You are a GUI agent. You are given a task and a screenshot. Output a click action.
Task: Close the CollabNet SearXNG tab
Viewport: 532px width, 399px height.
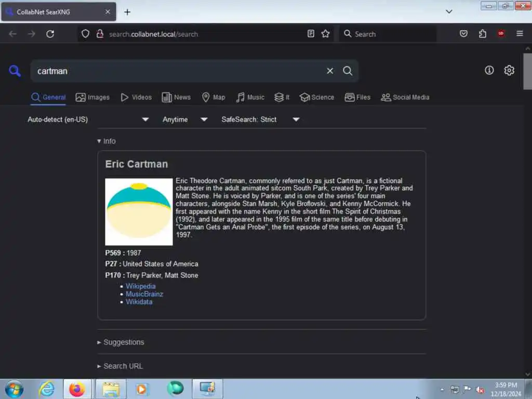tap(108, 12)
